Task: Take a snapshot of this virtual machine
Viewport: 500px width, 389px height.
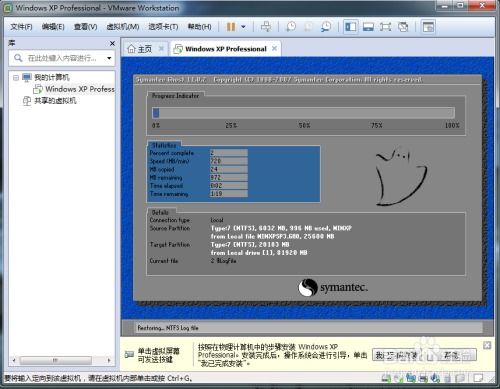Action: (291, 27)
